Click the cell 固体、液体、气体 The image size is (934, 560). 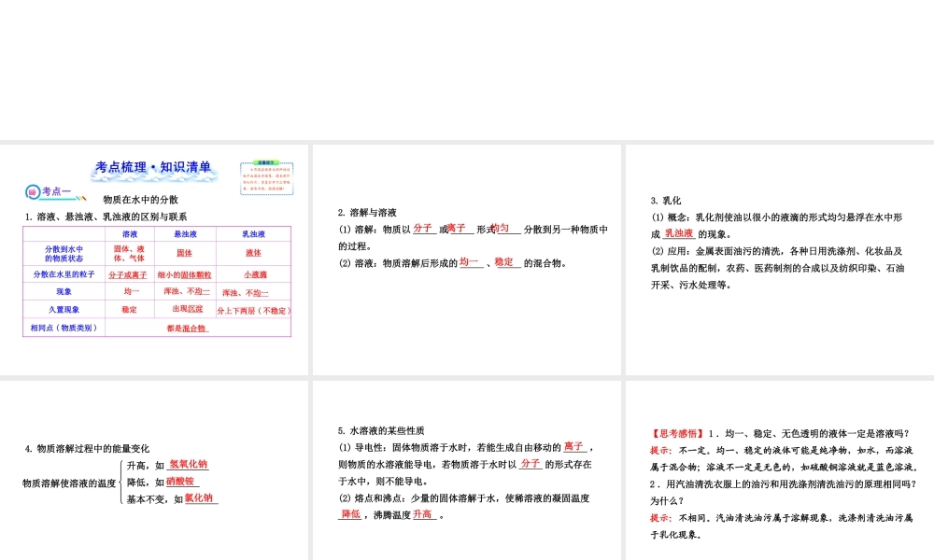tap(129, 254)
